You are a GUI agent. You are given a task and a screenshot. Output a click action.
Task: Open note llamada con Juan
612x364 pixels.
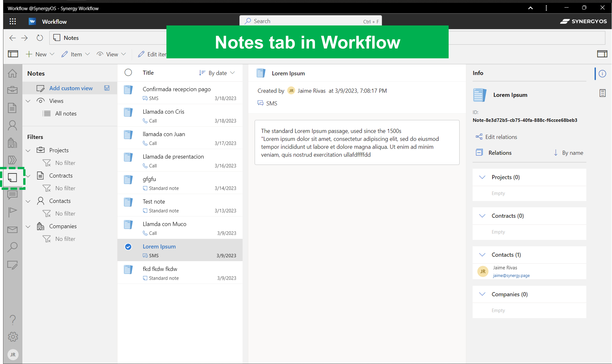tap(180, 138)
